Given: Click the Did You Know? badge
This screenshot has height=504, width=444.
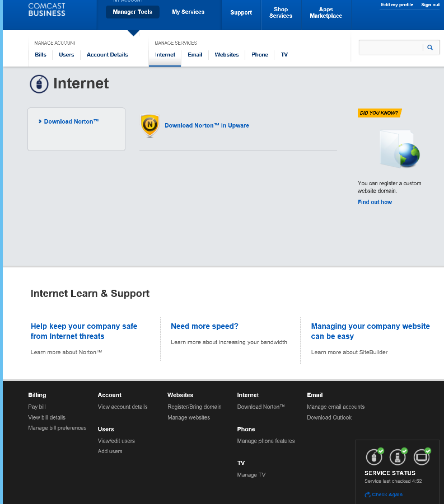Looking at the screenshot, I should [x=379, y=113].
